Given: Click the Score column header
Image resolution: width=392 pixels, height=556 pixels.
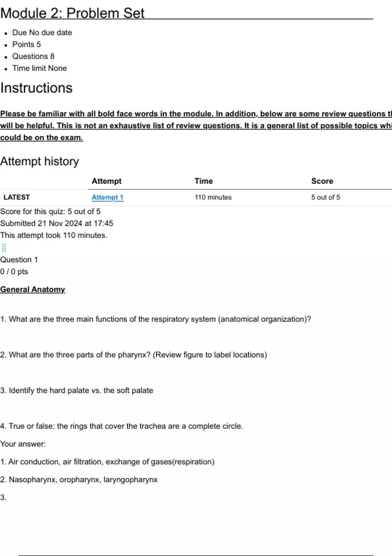Looking at the screenshot, I should 322,181.
